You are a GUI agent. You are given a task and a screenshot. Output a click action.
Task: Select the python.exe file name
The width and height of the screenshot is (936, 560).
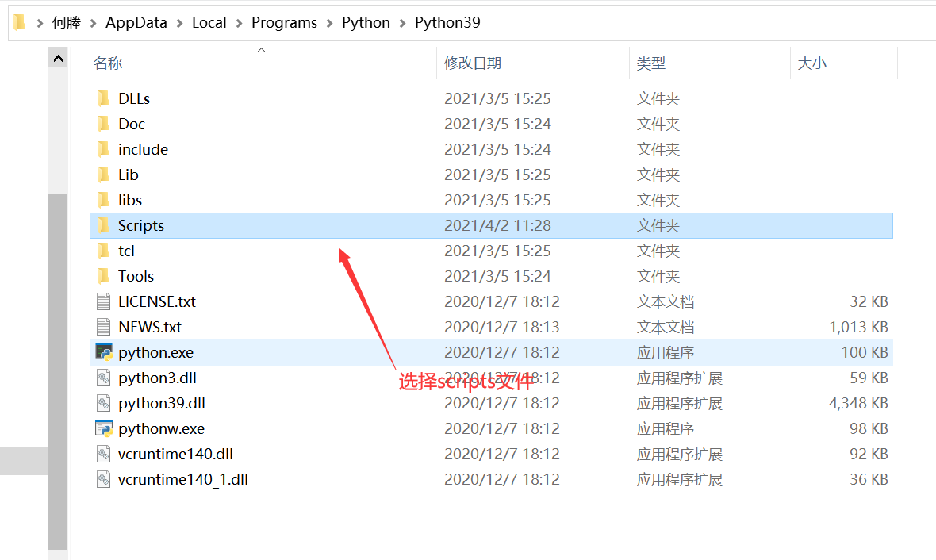point(155,353)
